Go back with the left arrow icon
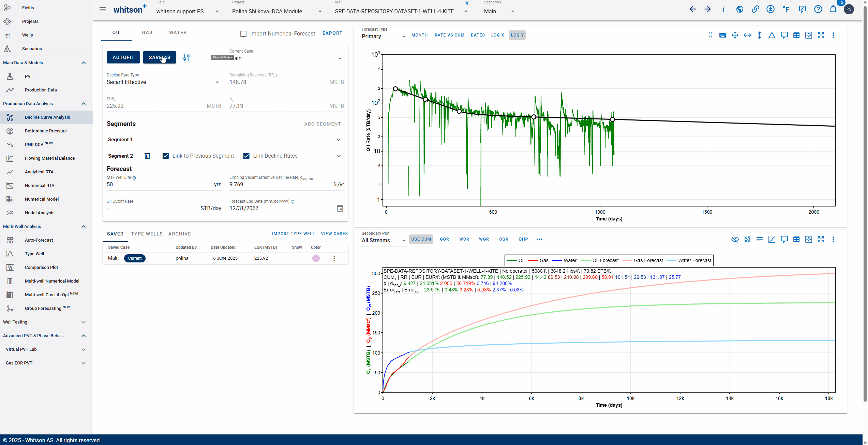This screenshot has width=868, height=445. click(x=693, y=9)
